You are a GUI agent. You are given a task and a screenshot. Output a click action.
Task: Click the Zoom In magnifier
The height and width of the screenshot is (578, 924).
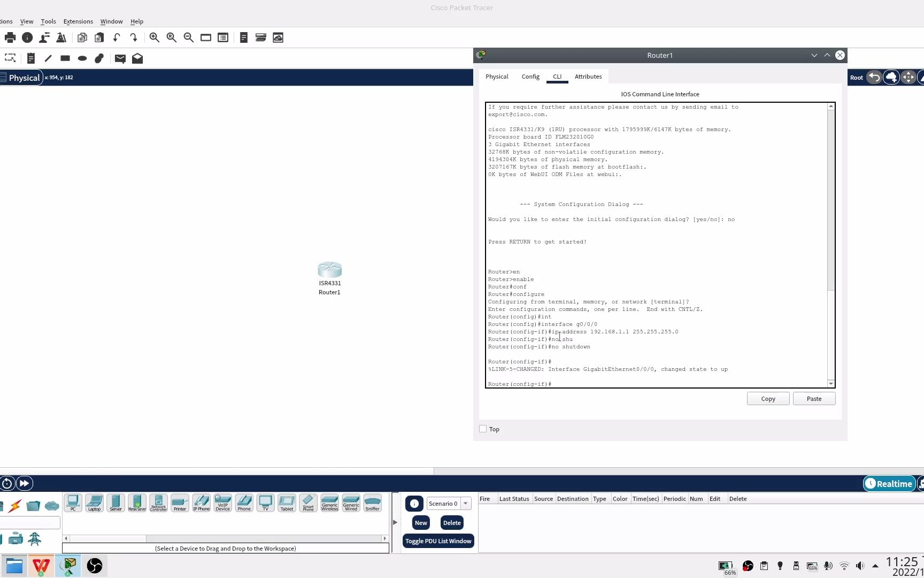[155, 37]
